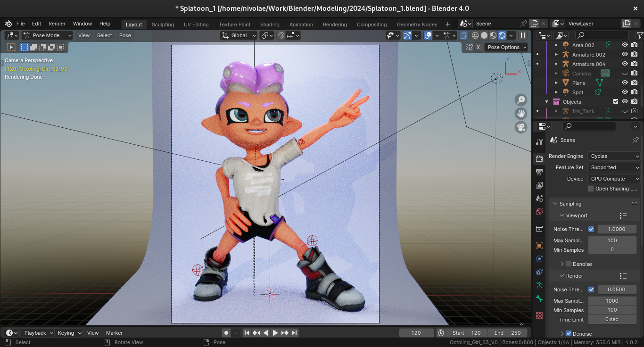Enable the Viewport Denoise checkbox
This screenshot has width=644, height=347.
click(x=569, y=264)
